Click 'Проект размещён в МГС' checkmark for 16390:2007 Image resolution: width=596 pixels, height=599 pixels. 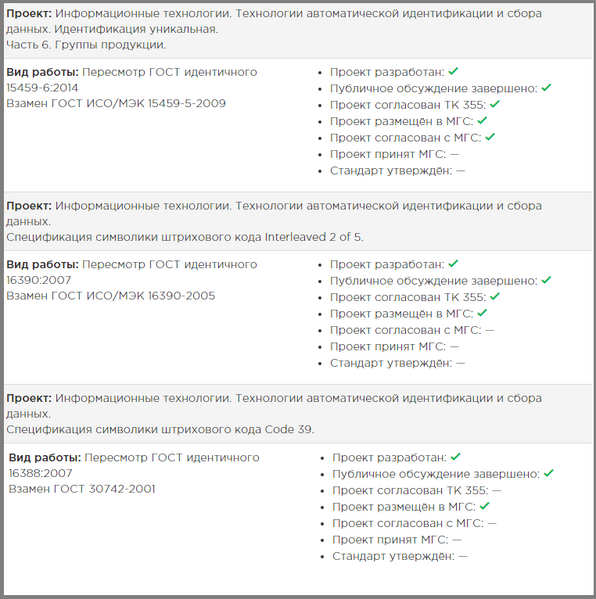(482, 313)
